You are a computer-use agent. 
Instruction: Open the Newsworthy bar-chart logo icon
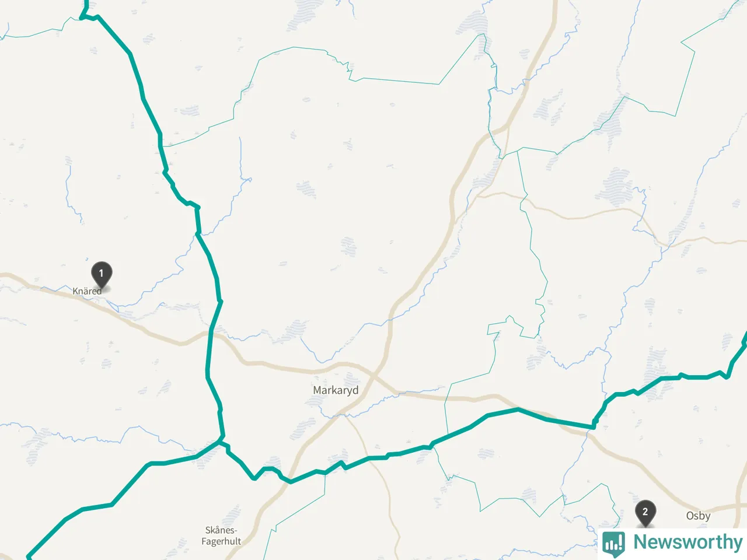pos(614,542)
